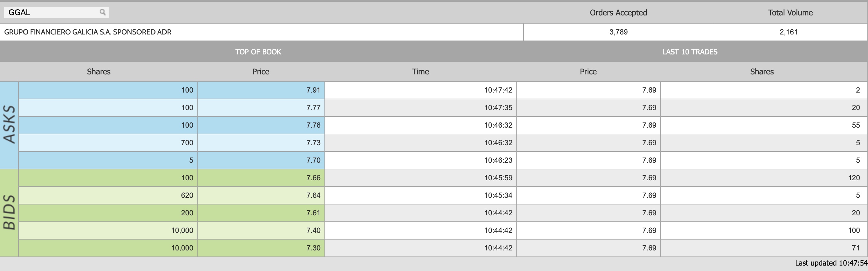Click the BIDS vertical side label
This screenshot has height=271, width=868.
pyautogui.click(x=9, y=213)
